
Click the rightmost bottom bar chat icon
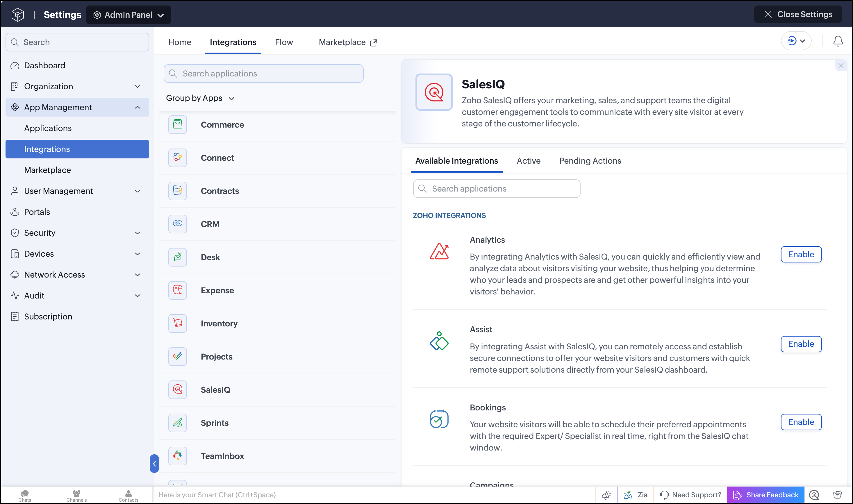click(837, 495)
